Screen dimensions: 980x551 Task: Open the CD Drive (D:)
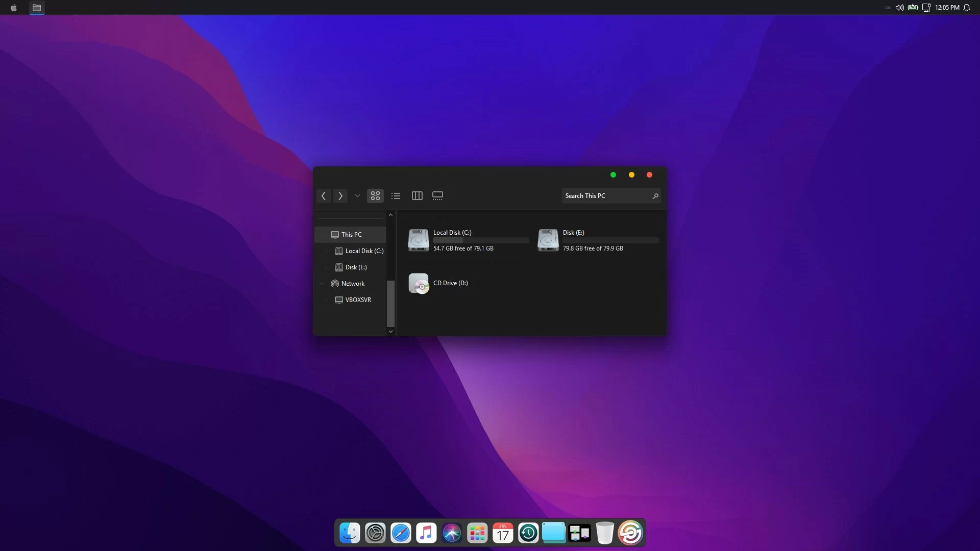[x=419, y=284]
